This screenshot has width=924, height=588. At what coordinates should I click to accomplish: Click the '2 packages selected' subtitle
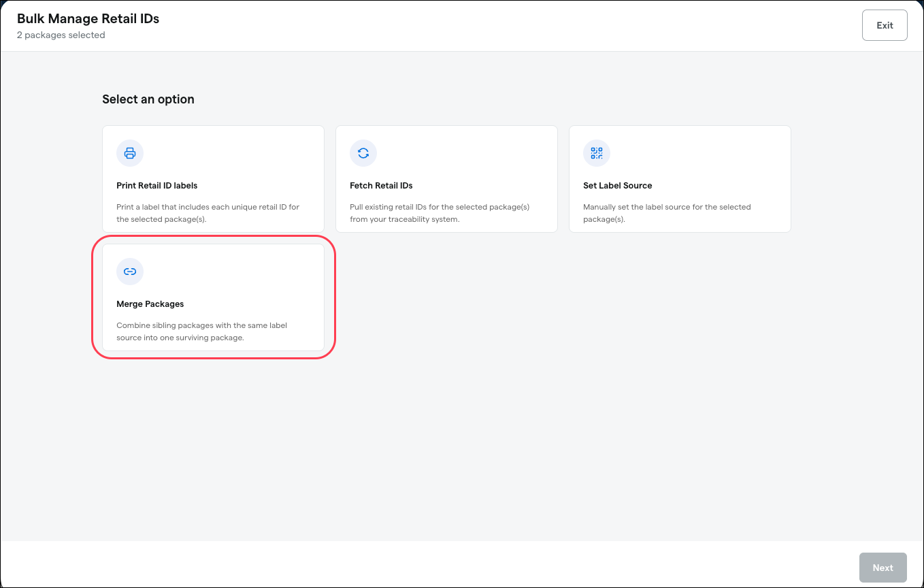coord(61,35)
